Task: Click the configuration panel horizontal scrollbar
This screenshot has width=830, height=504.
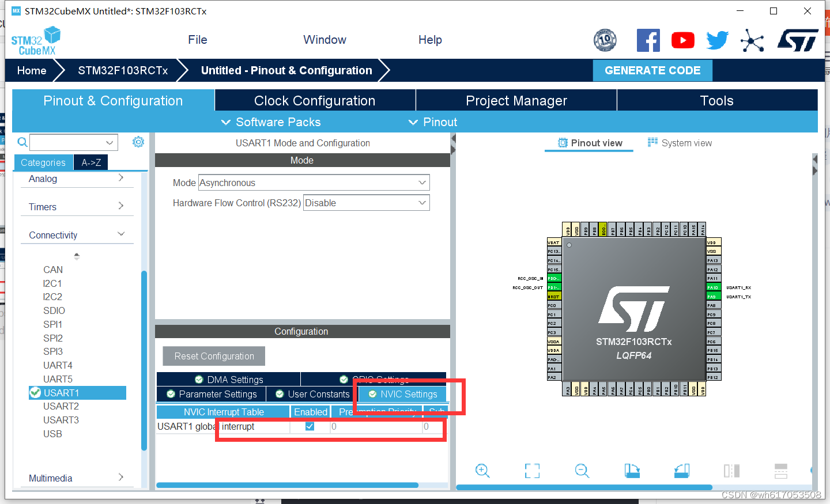Action: pos(287,485)
